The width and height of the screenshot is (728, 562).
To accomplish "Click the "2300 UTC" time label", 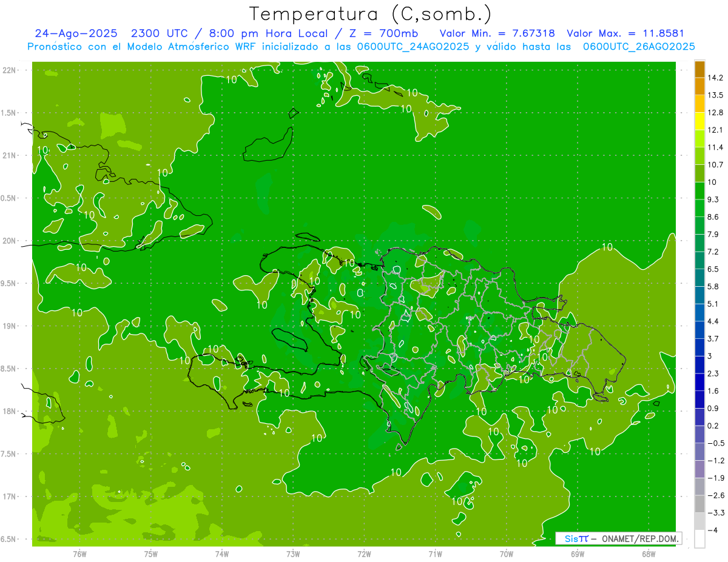I will pyautogui.click(x=160, y=33).
